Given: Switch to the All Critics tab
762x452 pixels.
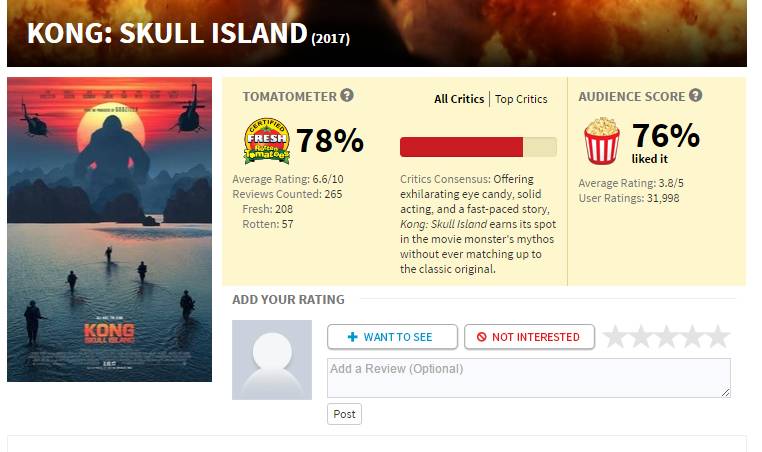Looking at the screenshot, I should tap(459, 99).
